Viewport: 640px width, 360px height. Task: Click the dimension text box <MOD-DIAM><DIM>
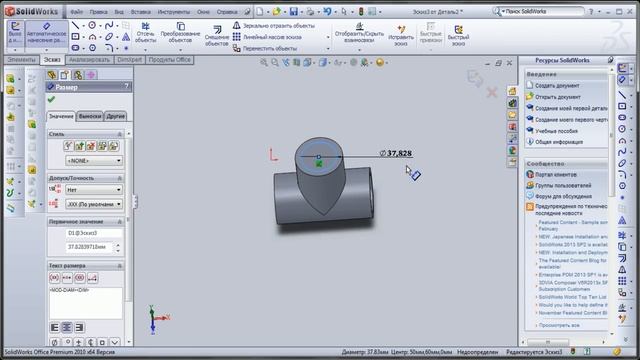86,303
